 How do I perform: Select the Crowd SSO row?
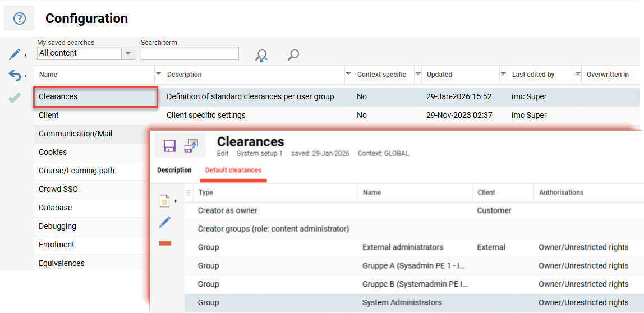(92, 190)
